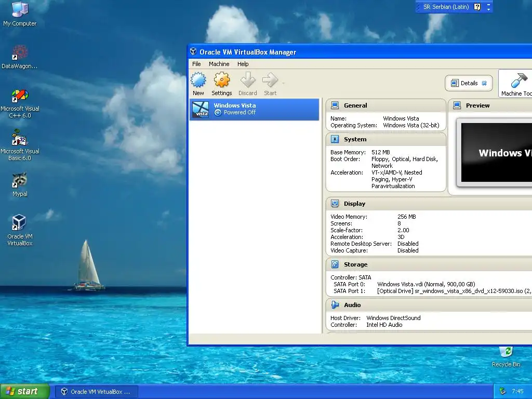Click the Optical Drive ISO entry text
The height and width of the screenshot is (399, 532).
(x=454, y=291)
